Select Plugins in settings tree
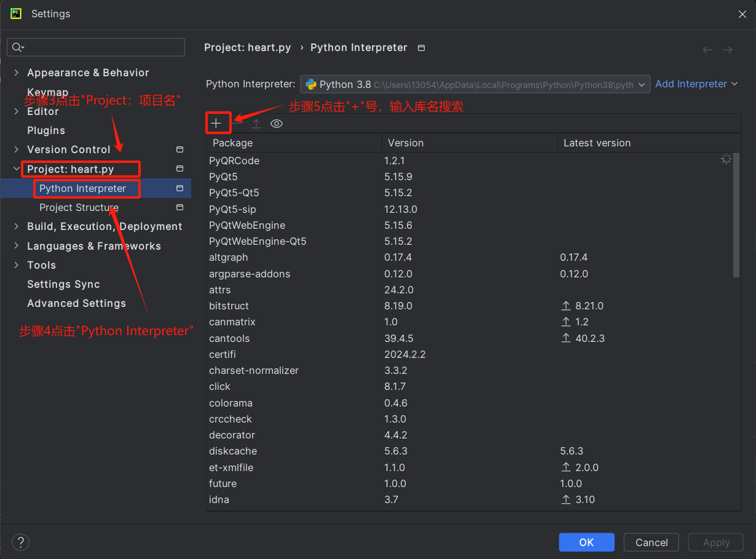Viewport: 756px width, 559px height. [x=46, y=130]
